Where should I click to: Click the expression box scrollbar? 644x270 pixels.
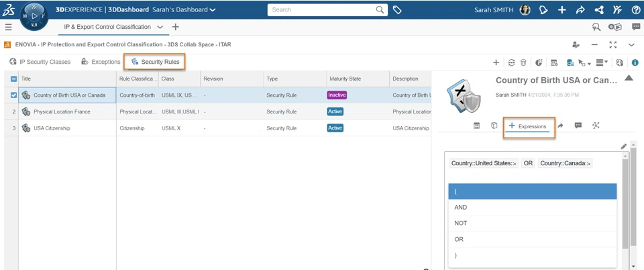click(625, 204)
